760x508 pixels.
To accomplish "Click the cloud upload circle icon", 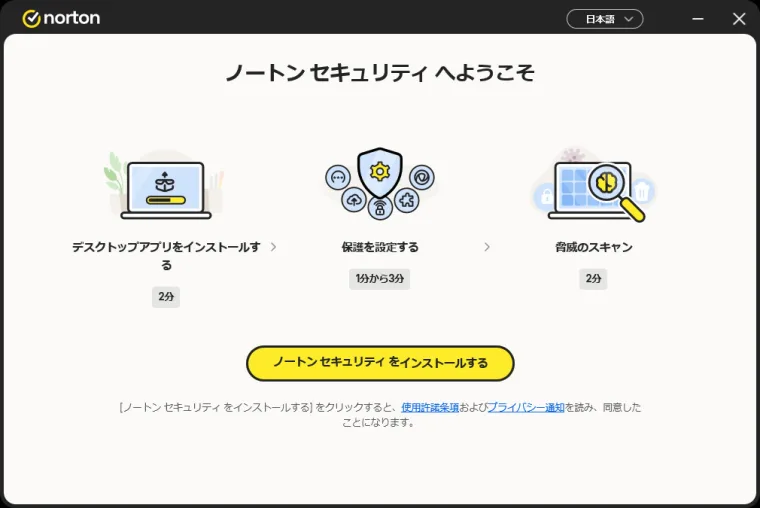I will (353, 200).
